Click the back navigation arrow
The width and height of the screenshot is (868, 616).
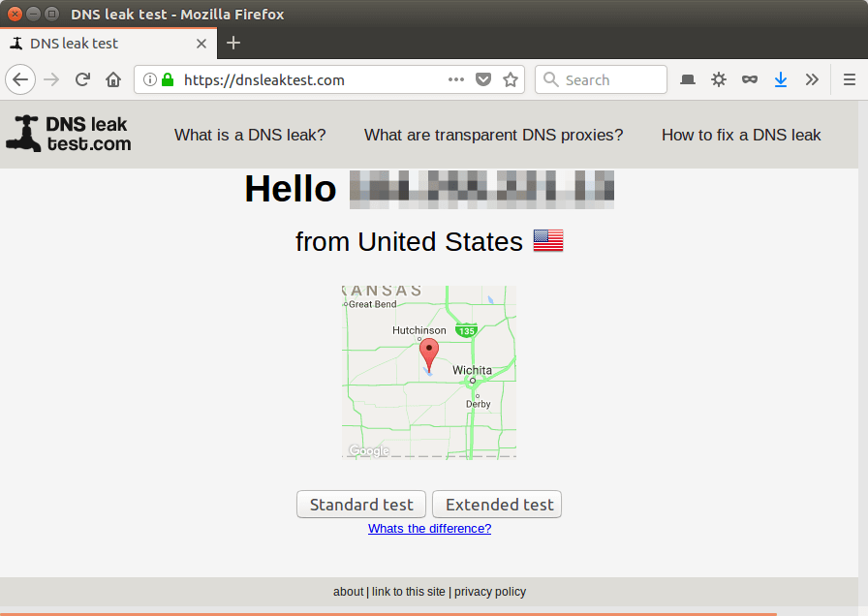click(20, 79)
